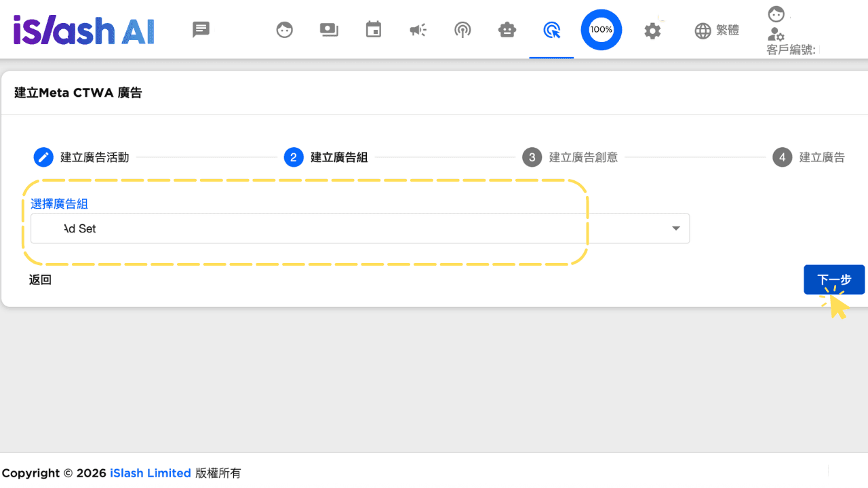Select step 4 建立廣告
The width and height of the screenshot is (868, 488).
point(809,157)
